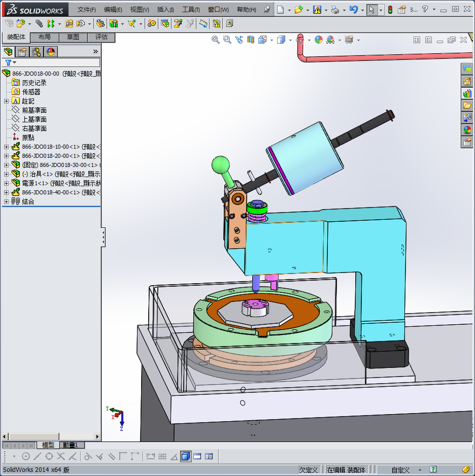Click the Section View icon
Image resolution: width=475 pixels, height=476 pixels.
pos(251,40)
